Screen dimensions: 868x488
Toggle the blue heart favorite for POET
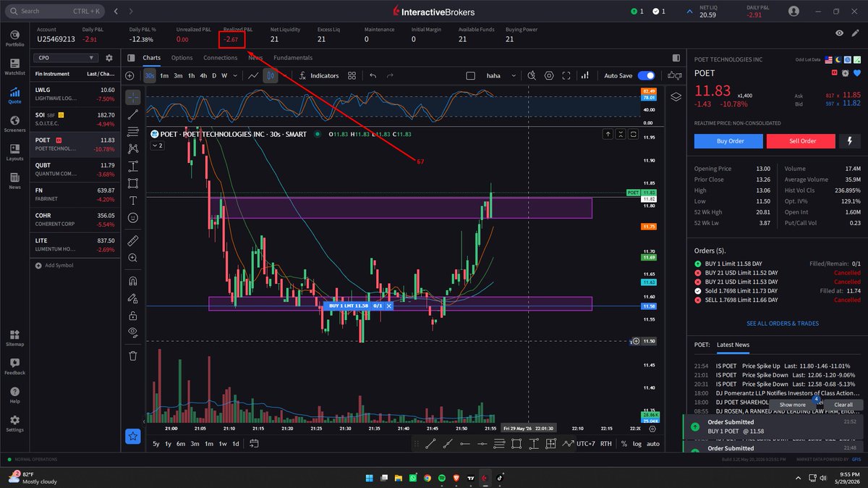857,73
